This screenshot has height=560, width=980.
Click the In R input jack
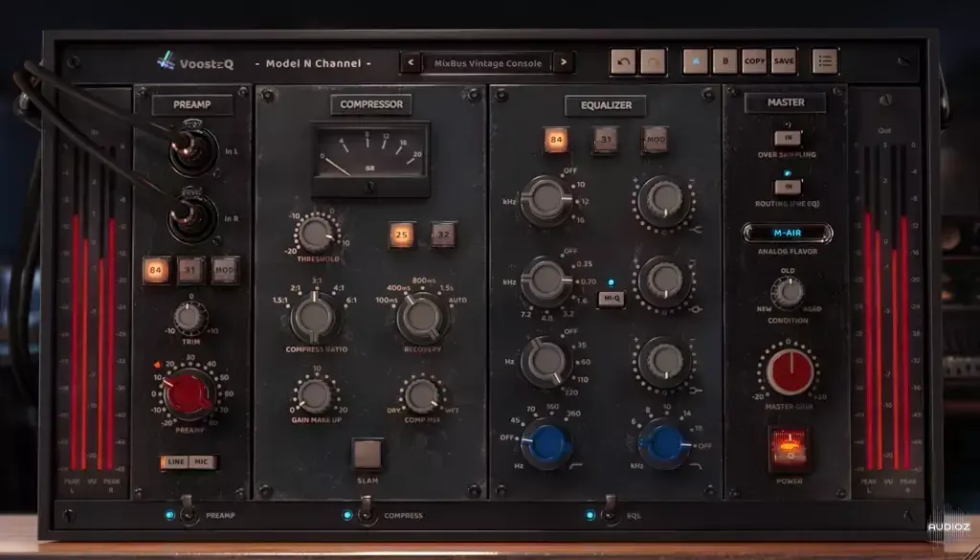coord(193,218)
